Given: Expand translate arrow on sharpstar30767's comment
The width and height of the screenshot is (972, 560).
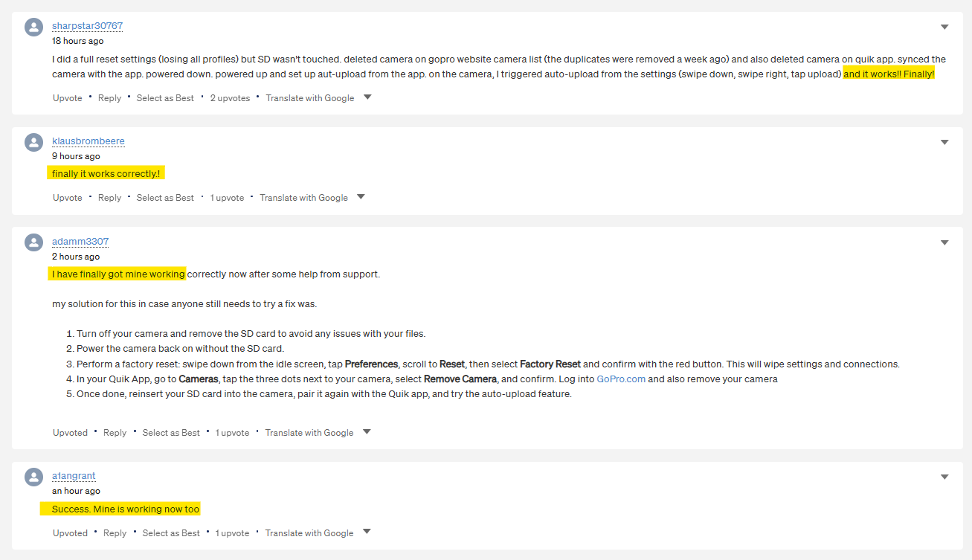Looking at the screenshot, I should pos(367,97).
